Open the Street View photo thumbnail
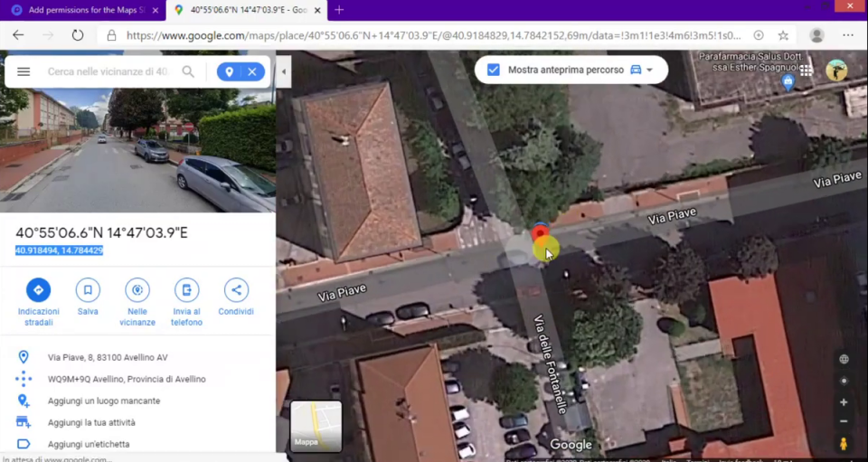868x462 pixels. tap(137, 150)
